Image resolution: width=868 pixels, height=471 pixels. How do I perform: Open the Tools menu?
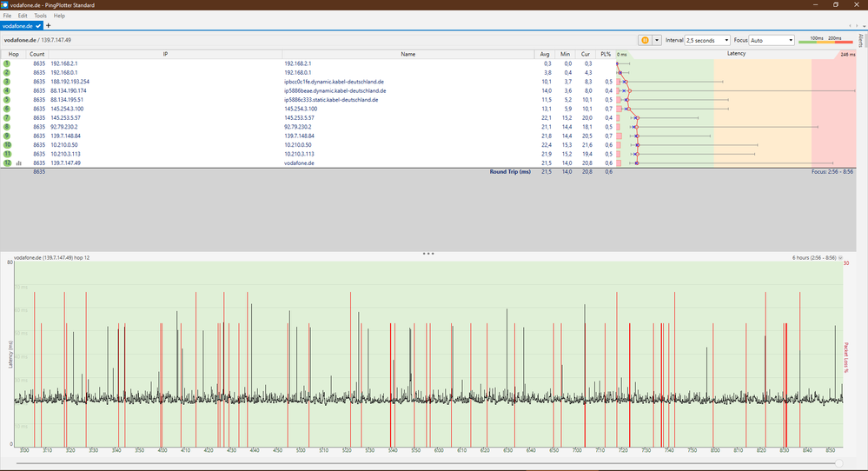[x=40, y=16]
